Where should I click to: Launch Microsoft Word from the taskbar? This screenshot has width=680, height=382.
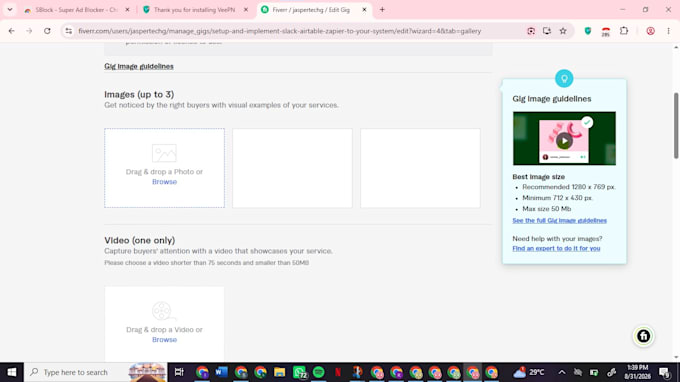tap(222, 372)
